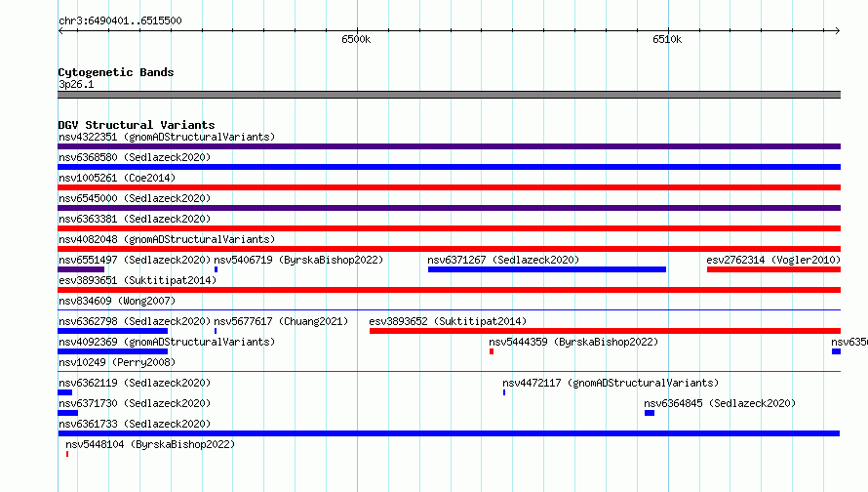Open nsv5677617 (Chuang2021) label

281,321
